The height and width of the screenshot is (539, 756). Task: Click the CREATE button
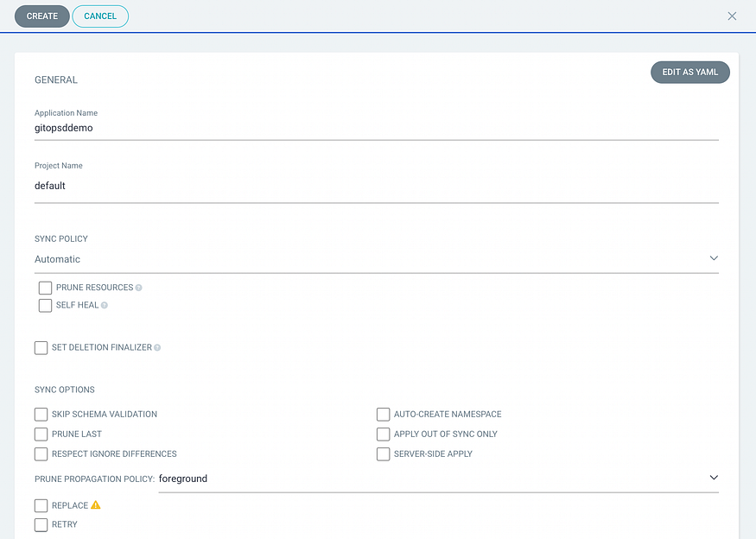point(42,16)
